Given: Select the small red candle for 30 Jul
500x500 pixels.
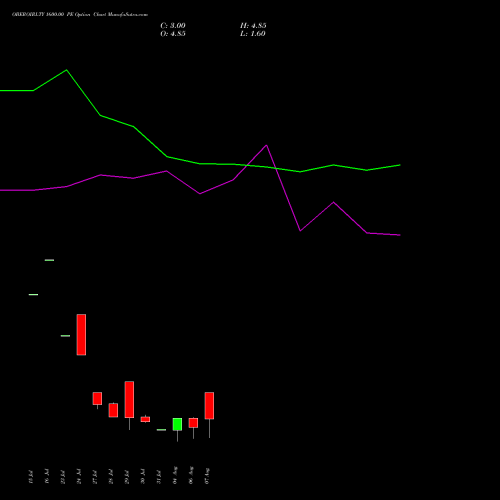Looking at the screenshot, I should (x=145, y=419).
